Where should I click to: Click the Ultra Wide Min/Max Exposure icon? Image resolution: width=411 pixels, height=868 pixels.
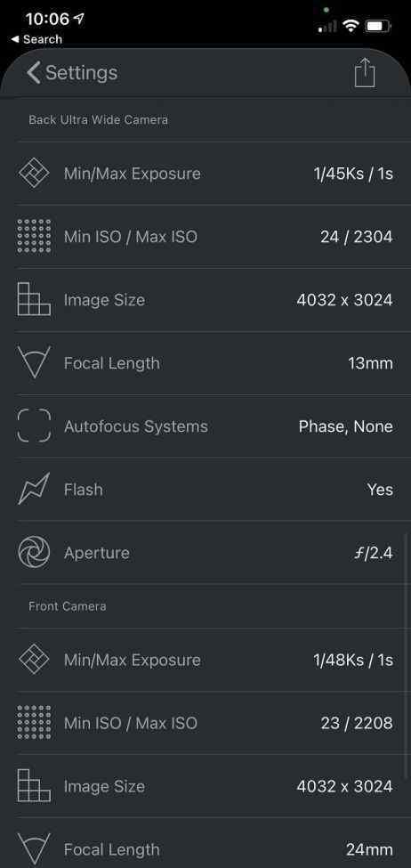click(x=34, y=174)
